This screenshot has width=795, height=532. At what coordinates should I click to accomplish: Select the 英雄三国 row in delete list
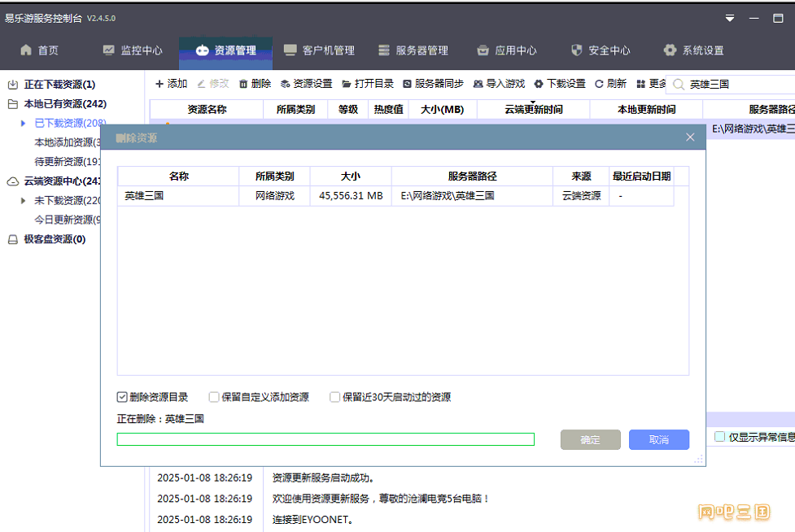coord(396,196)
